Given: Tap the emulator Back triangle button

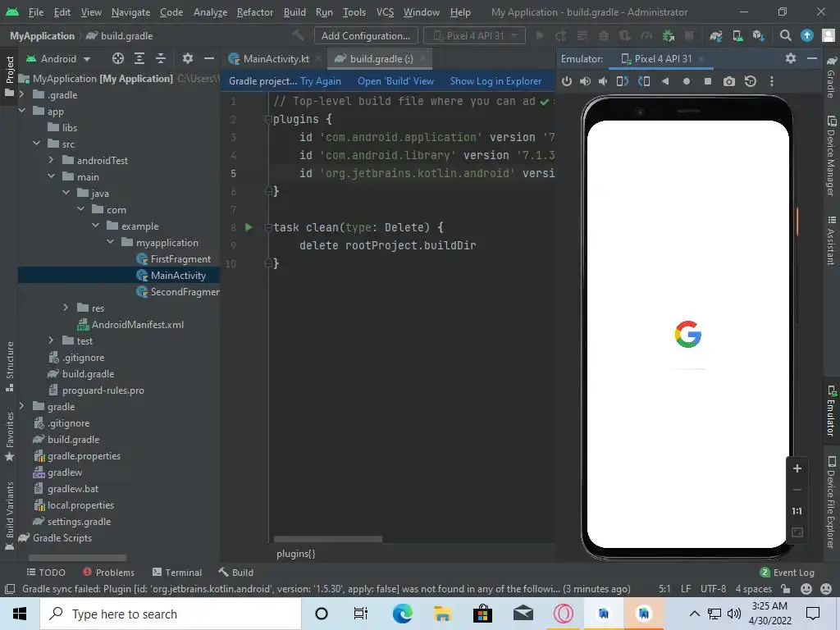Looking at the screenshot, I should tap(664, 81).
